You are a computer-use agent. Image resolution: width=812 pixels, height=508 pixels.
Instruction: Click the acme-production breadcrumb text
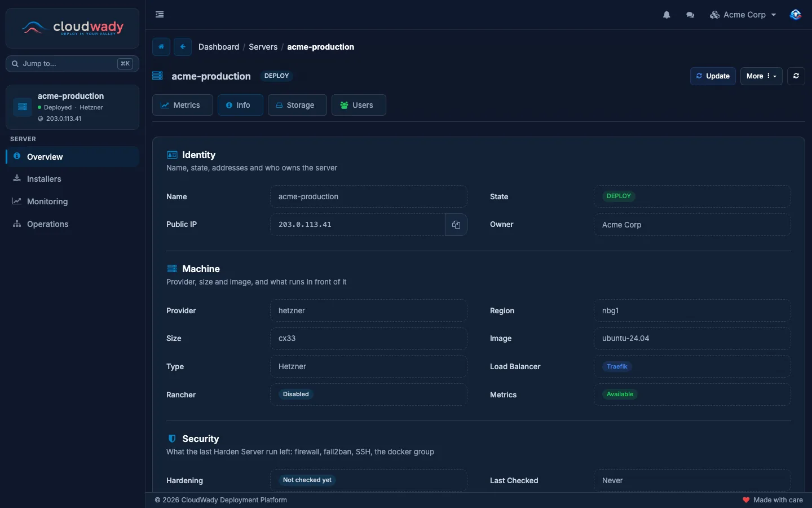(321, 47)
